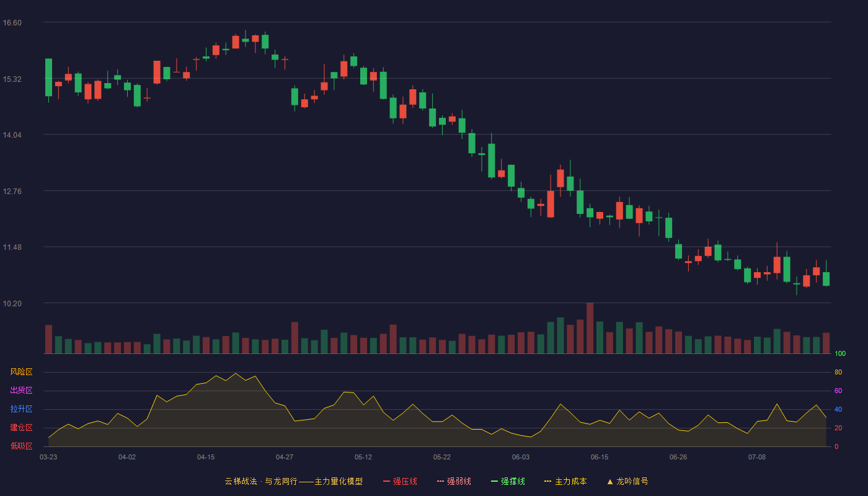Screen dimensions: 868x496
Task: Click the 15.32 price axis label
Action: click(x=12, y=79)
